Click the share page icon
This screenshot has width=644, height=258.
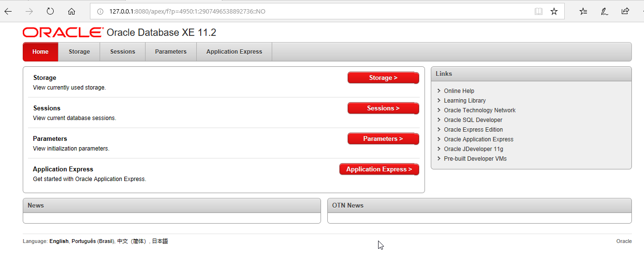coord(625,11)
